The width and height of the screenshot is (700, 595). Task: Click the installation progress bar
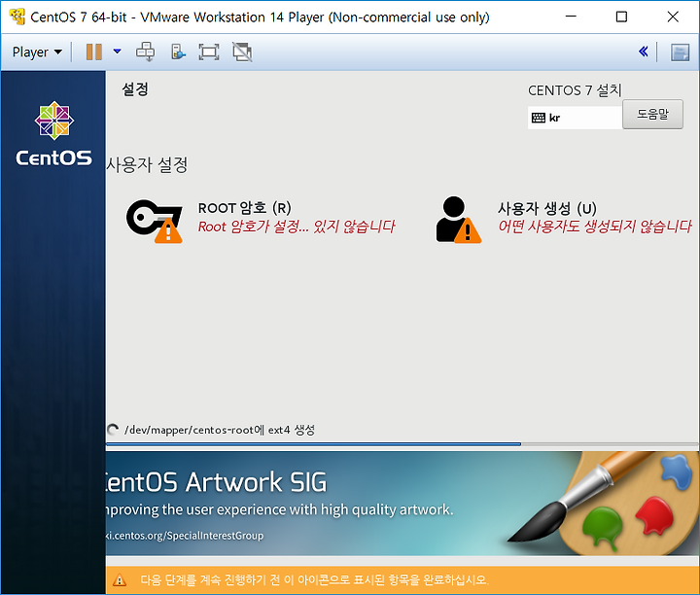click(402, 444)
